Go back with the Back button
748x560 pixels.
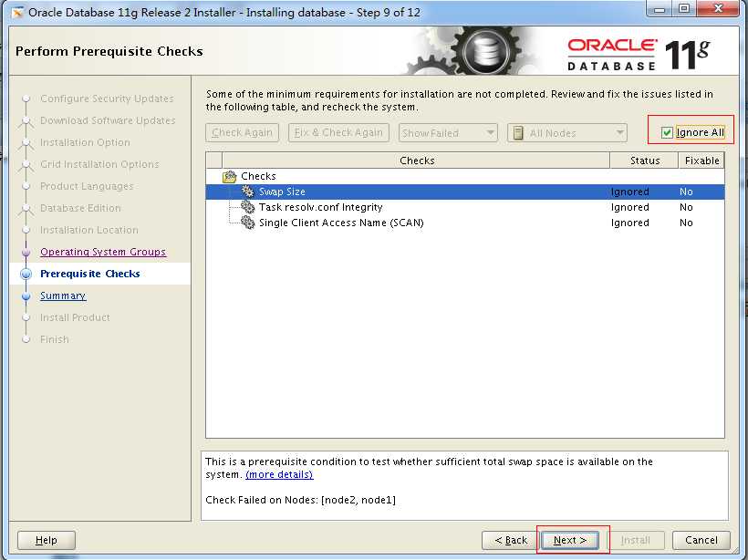[511, 540]
